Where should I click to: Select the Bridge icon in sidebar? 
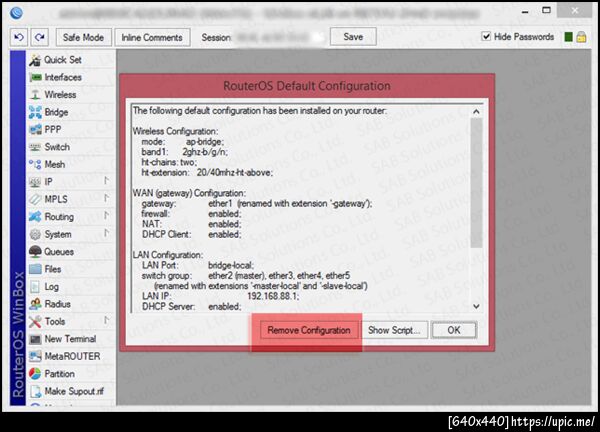tap(35, 112)
